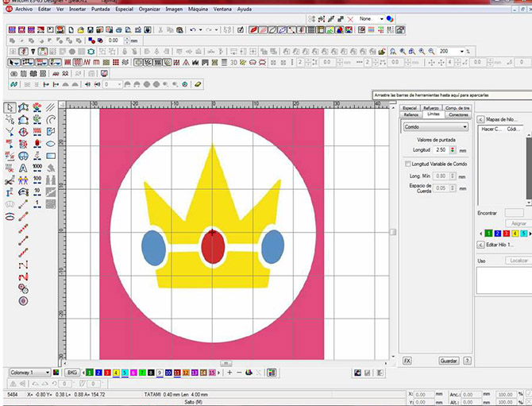532x406 pixels.
Task: Click the Encontrar search field
Action: click(514, 213)
